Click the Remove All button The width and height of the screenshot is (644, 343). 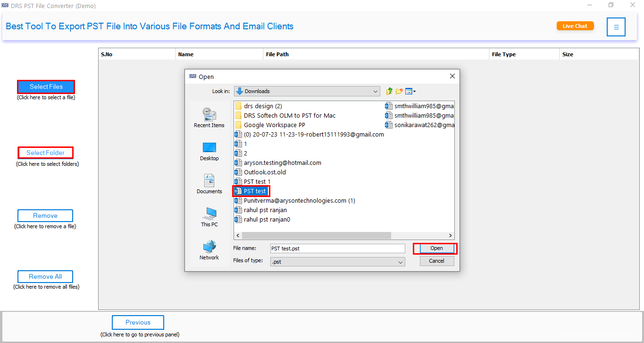[45, 276]
